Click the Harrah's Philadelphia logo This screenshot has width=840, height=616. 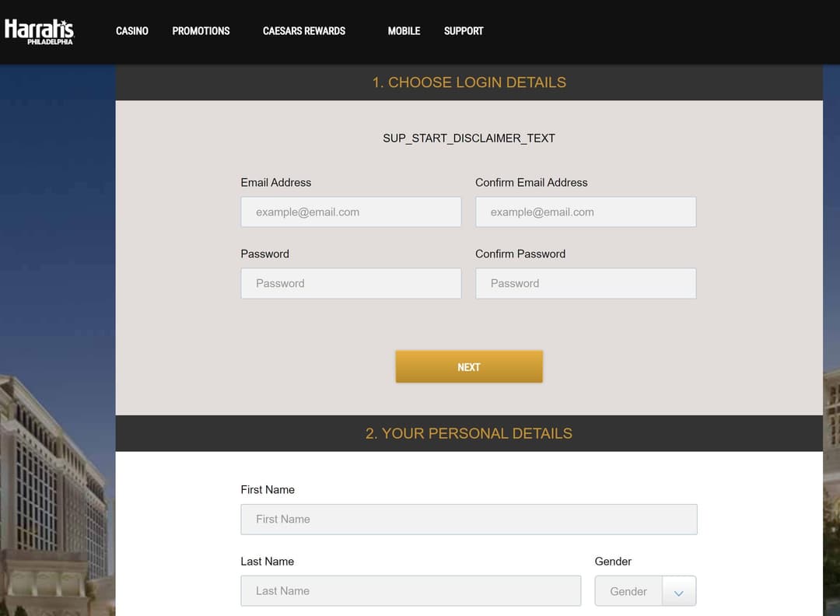(x=39, y=31)
